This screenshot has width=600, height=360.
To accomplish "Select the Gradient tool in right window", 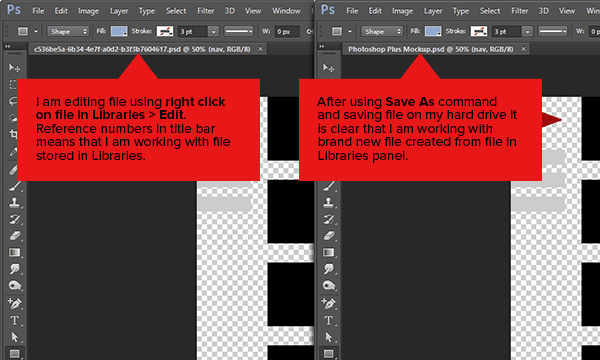I will pyautogui.click(x=328, y=252).
